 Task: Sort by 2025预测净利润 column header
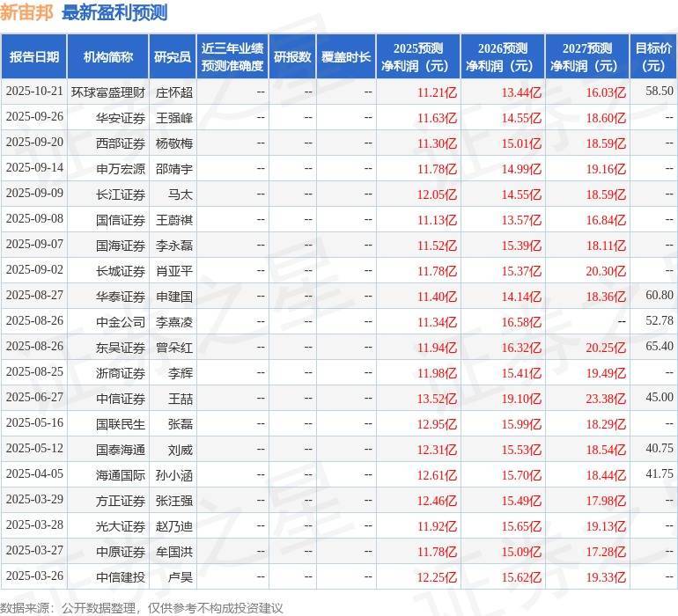click(418, 56)
